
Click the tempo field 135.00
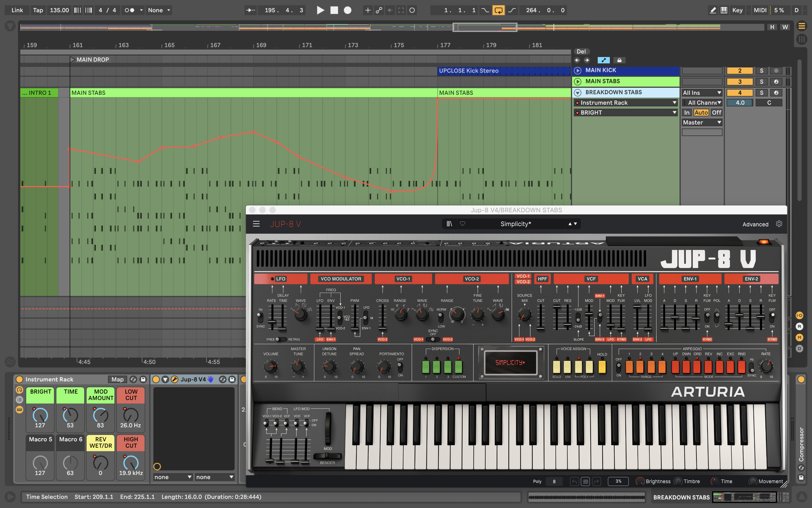59,10
